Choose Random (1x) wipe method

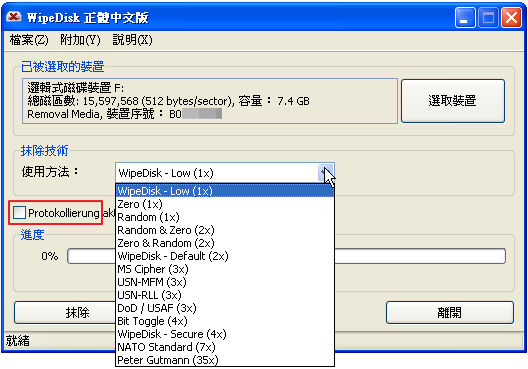225,217
